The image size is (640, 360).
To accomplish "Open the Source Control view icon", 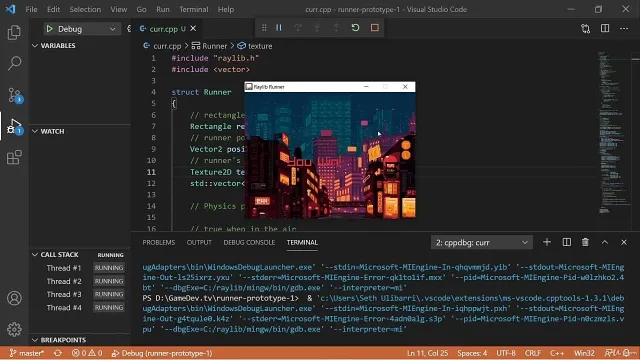I will click(x=14, y=95).
